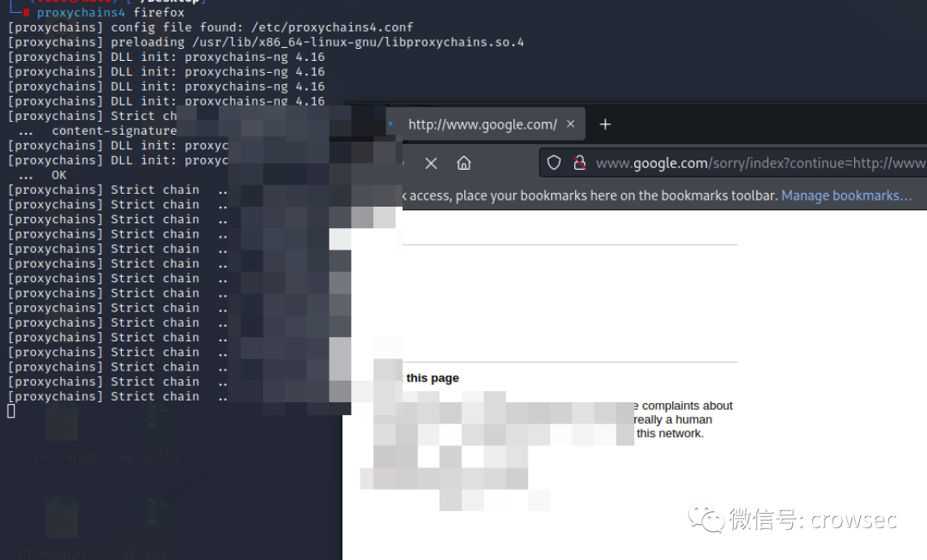Open tracking protection shield icon in URL bar
This screenshot has width=927, height=560.
point(554,163)
